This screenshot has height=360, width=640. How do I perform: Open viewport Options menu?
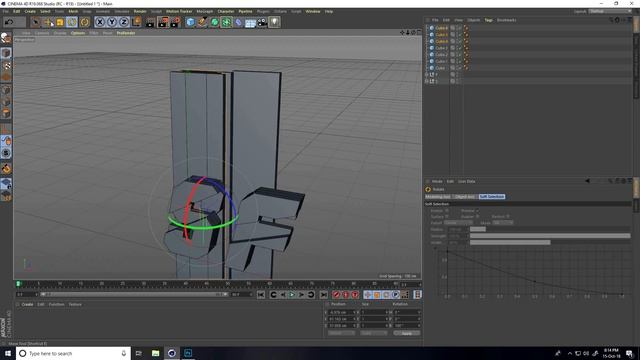pyautogui.click(x=78, y=33)
